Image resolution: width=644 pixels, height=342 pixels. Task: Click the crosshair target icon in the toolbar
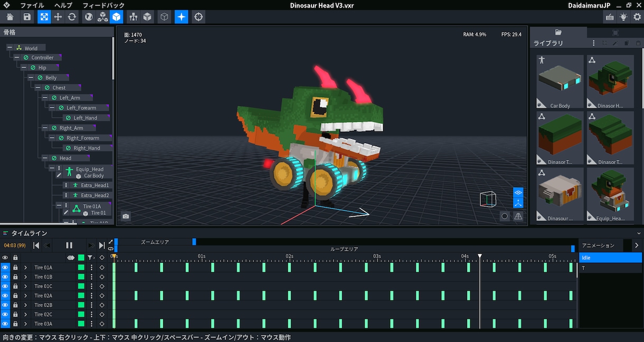pyautogui.click(x=198, y=17)
